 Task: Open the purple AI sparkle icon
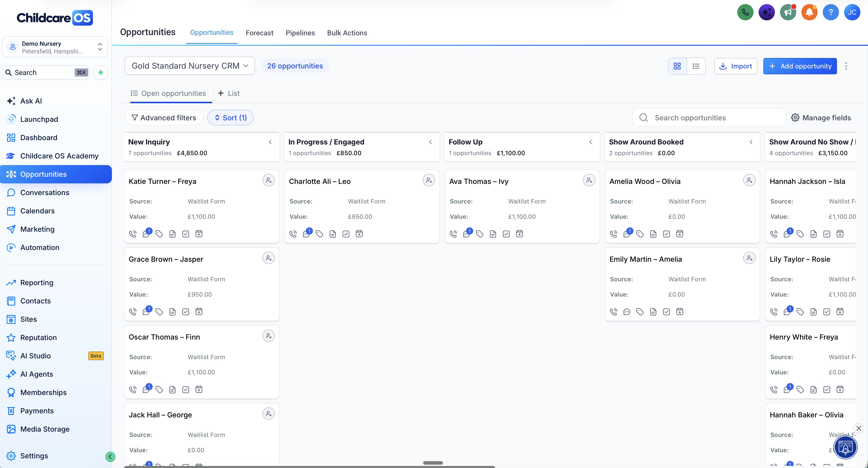point(766,12)
